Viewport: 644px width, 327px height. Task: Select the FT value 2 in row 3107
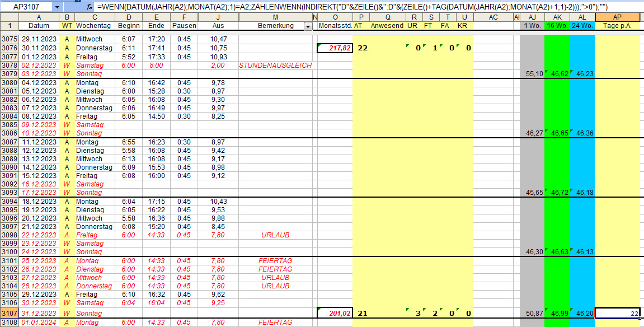point(431,314)
